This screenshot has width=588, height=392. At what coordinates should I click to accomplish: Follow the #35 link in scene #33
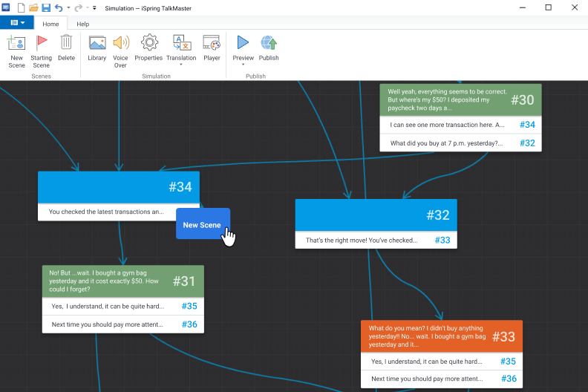click(508, 362)
